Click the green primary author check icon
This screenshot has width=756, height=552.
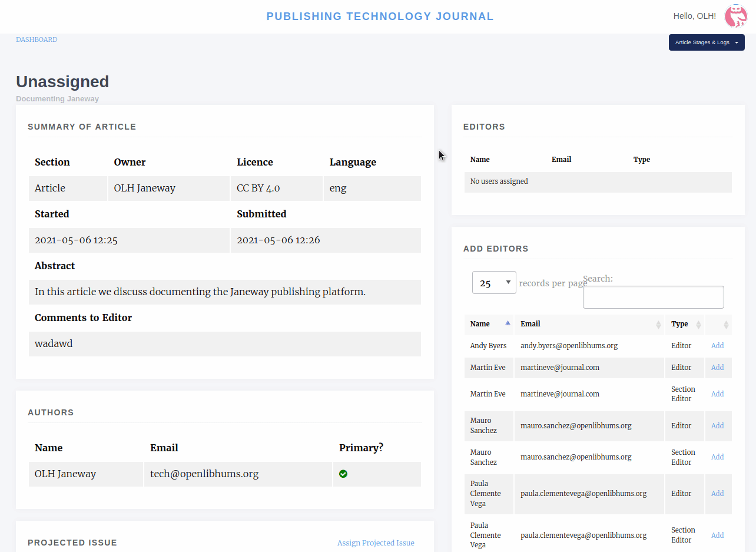(343, 474)
